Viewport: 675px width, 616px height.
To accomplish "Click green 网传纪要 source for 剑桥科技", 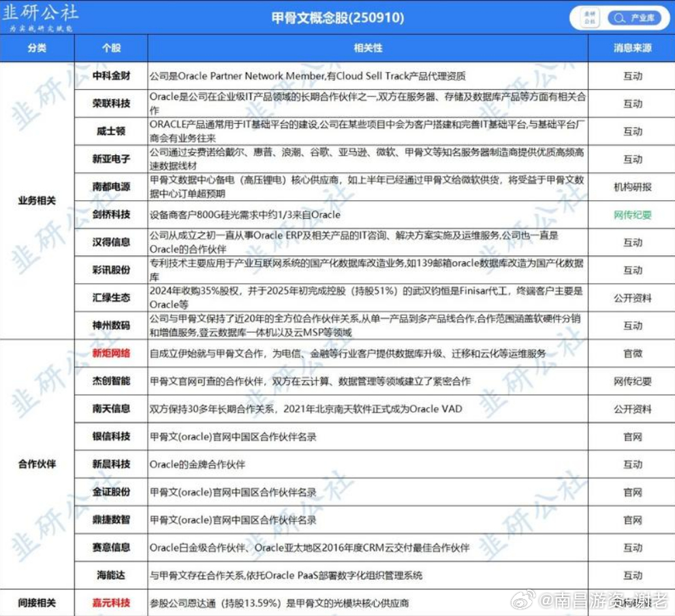I will [x=632, y=214].
